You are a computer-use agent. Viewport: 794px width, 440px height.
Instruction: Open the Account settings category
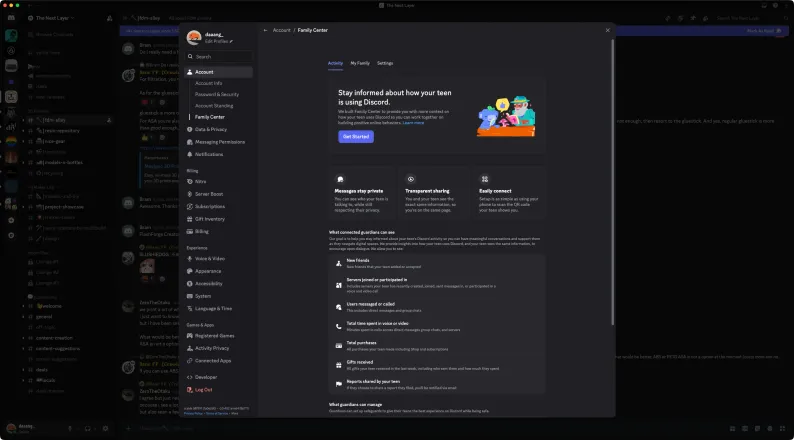(x=218, y=72)
